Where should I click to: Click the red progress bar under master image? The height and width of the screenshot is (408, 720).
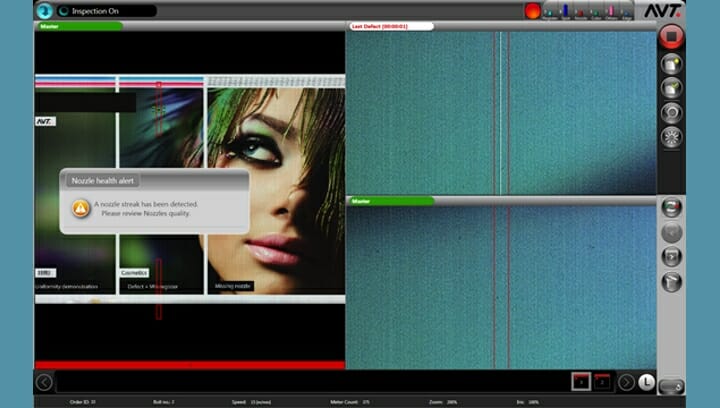(x=190, y=365)
